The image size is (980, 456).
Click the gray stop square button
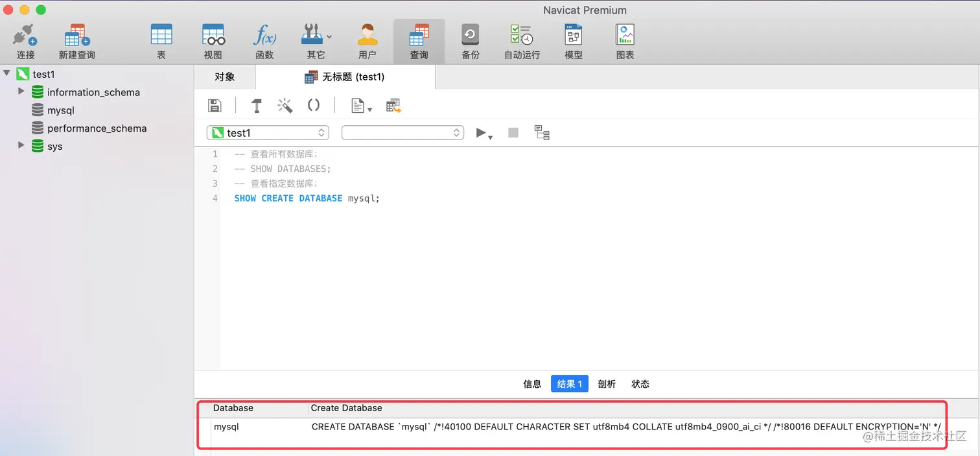[513, 132]
